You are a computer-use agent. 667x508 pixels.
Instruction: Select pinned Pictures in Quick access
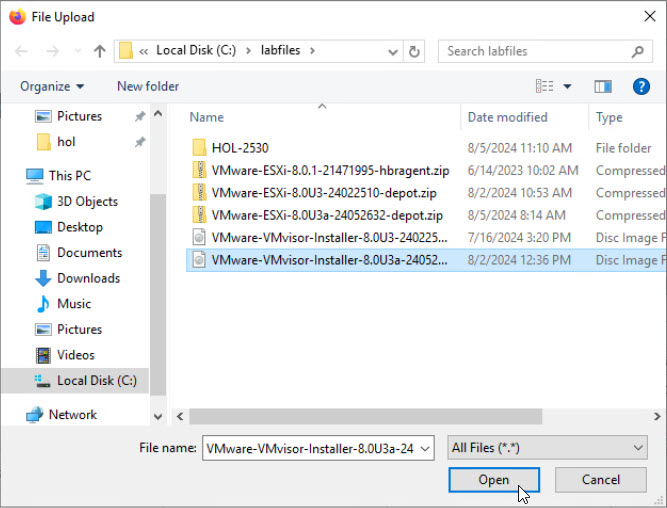(80, 116)
